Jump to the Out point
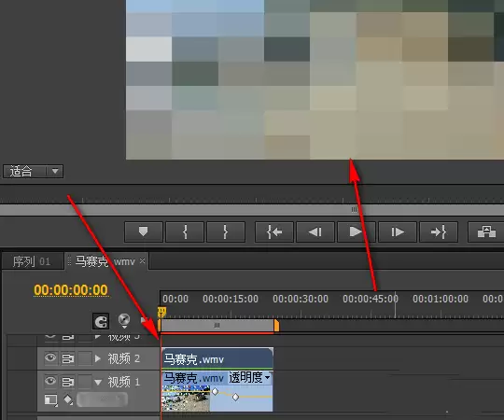 click(x=439, y=231)
